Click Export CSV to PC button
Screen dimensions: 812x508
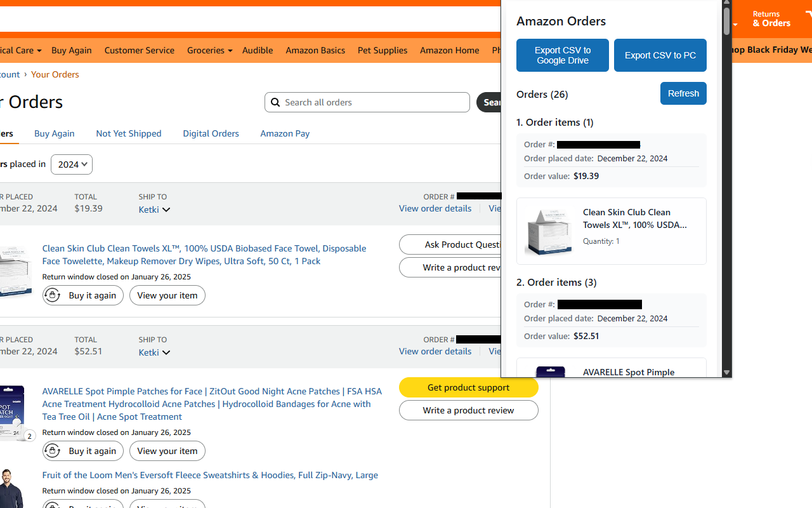point(660,55)
